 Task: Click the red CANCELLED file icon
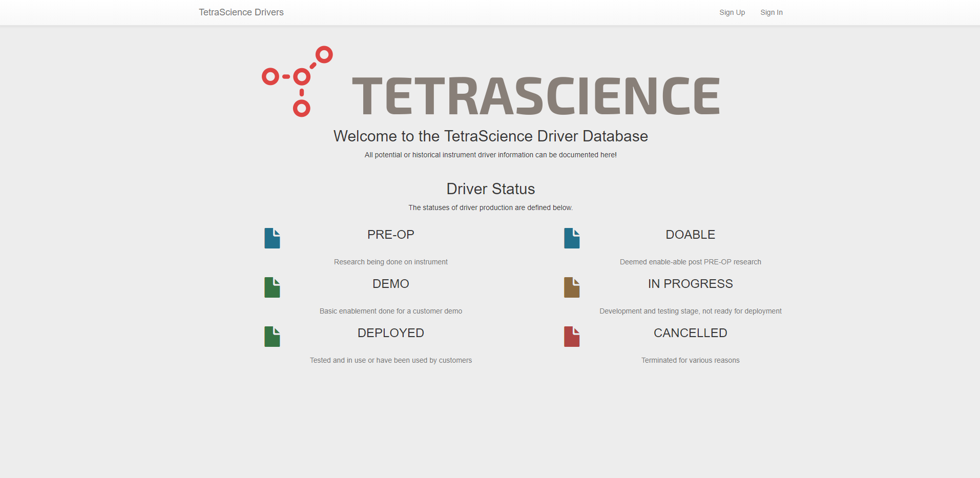click(x=572, y=337)
